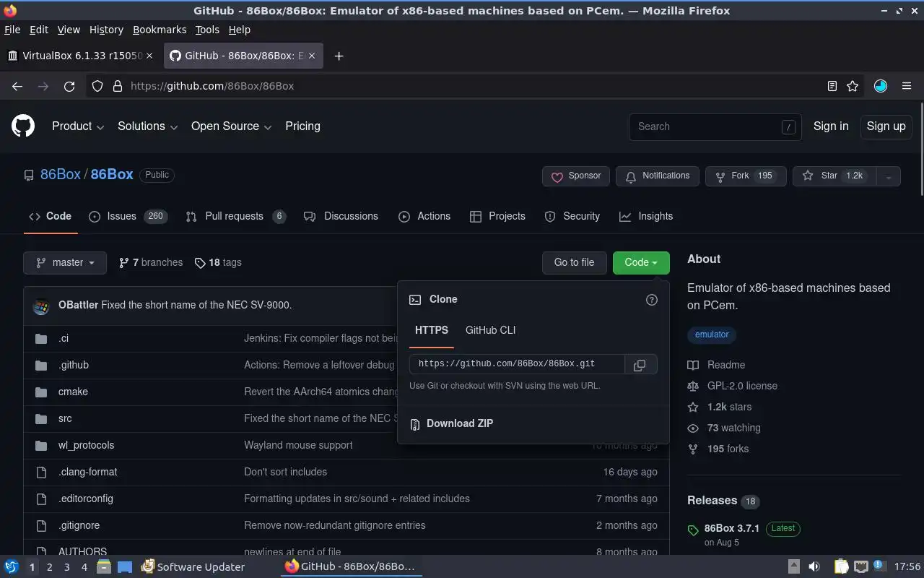Open the .editorconfig file
Screen dimensions: 924x578
[x=85, y=499]
